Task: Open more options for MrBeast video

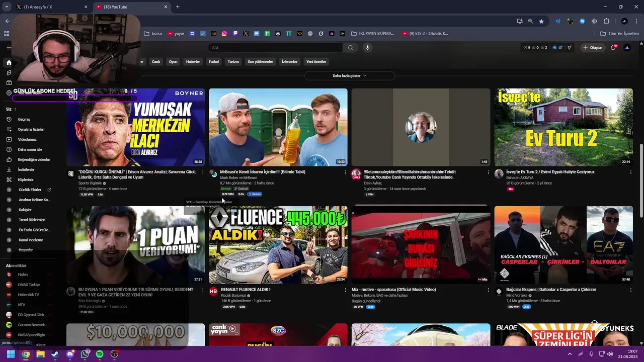Action: coord(346,172)
